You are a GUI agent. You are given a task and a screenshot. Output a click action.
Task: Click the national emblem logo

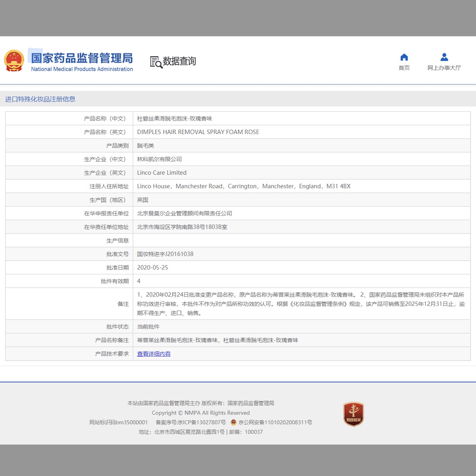(14, 61)
